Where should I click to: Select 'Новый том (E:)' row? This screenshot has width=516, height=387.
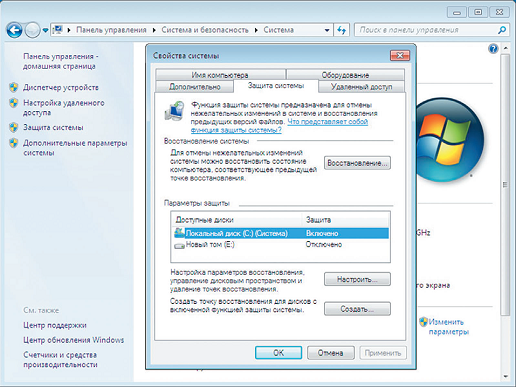coord(281,245)
